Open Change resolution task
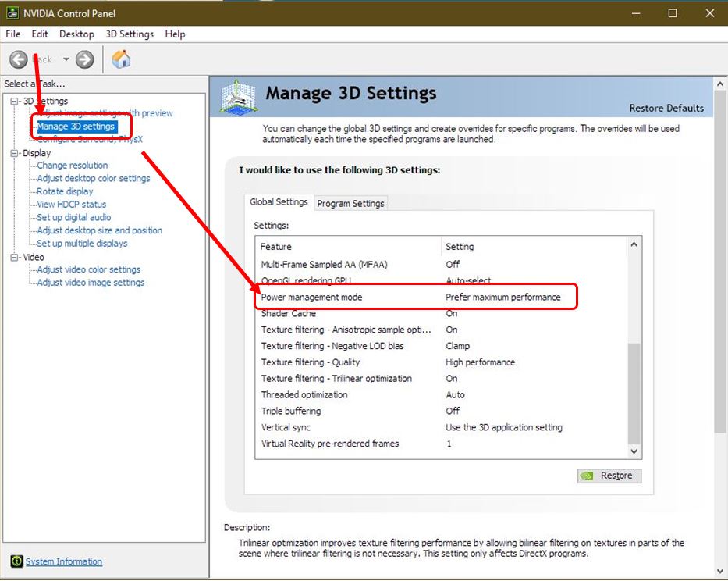This screenshot has width=728, height=581. click(73, 165)
